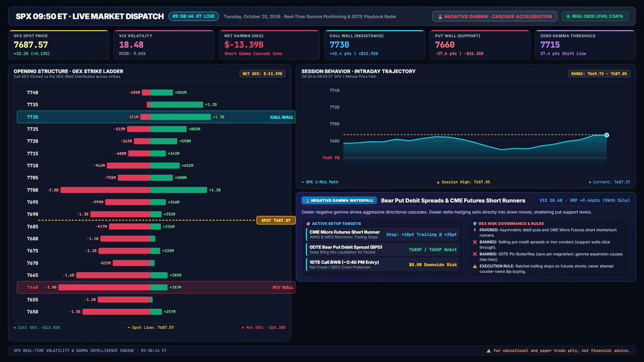The width and height of the screenshot is (644, 362).
Task: Click the 7660 PW label on the chart axis
Action: click(331, 158)
